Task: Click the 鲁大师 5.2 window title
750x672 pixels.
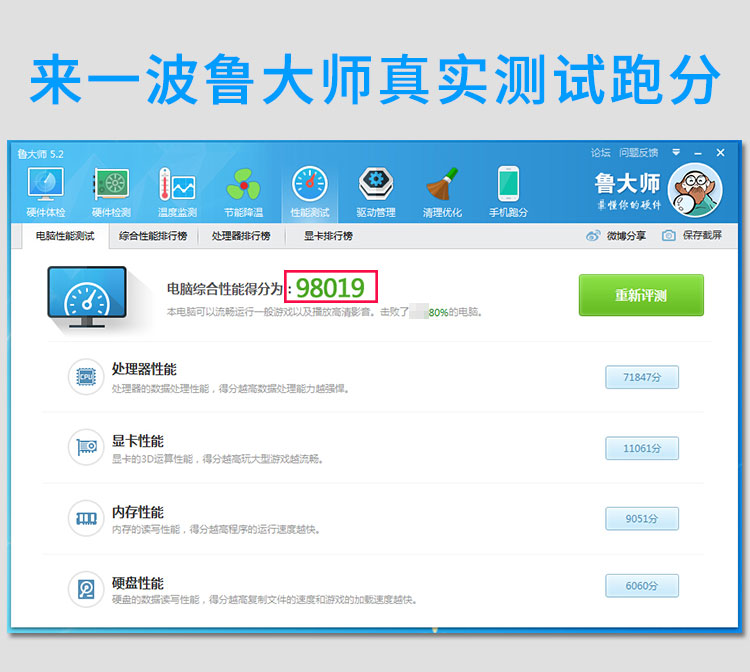Action: pos(41,154)
